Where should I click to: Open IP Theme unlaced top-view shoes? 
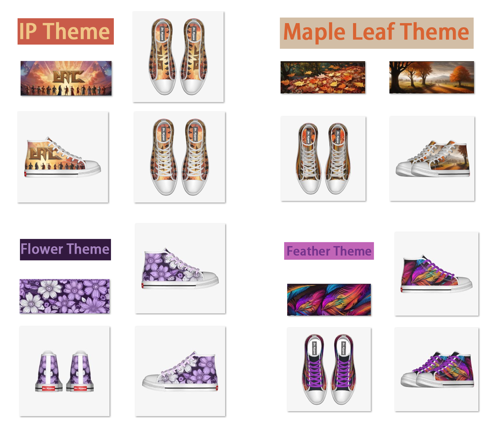coord(178,57)
